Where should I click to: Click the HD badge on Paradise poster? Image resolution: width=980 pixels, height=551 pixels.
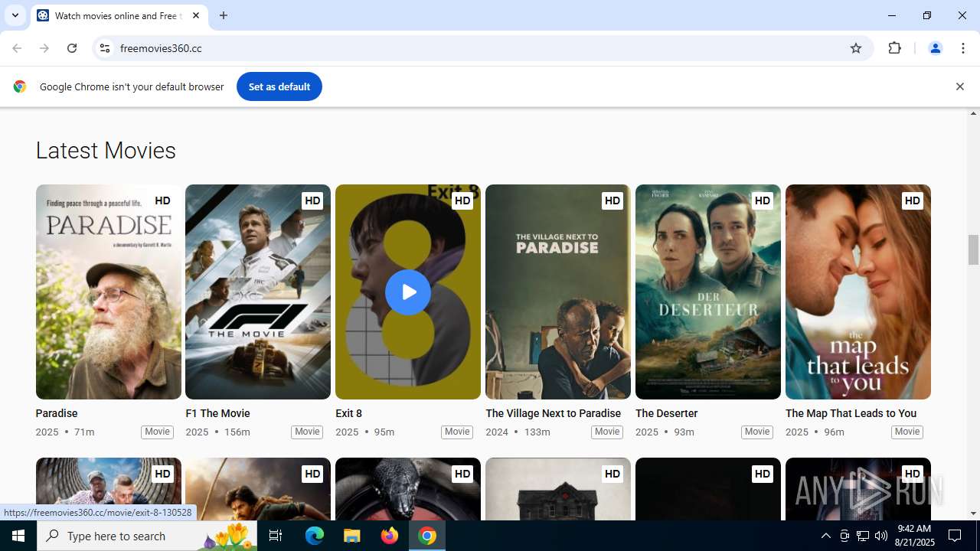tap(162, 201)
